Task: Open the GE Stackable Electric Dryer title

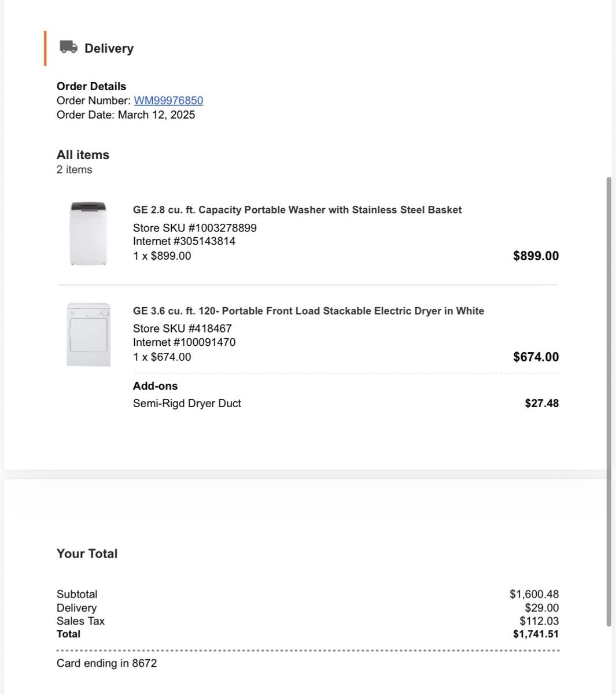Action: [308, 311]
